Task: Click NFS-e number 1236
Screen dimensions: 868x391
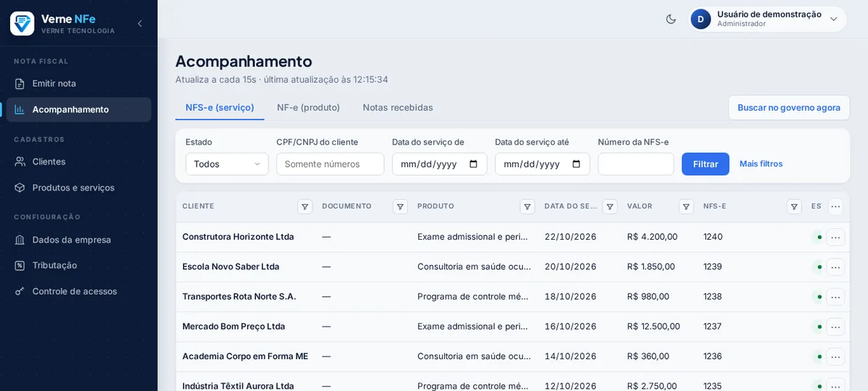Action: (x=712, y=356)
